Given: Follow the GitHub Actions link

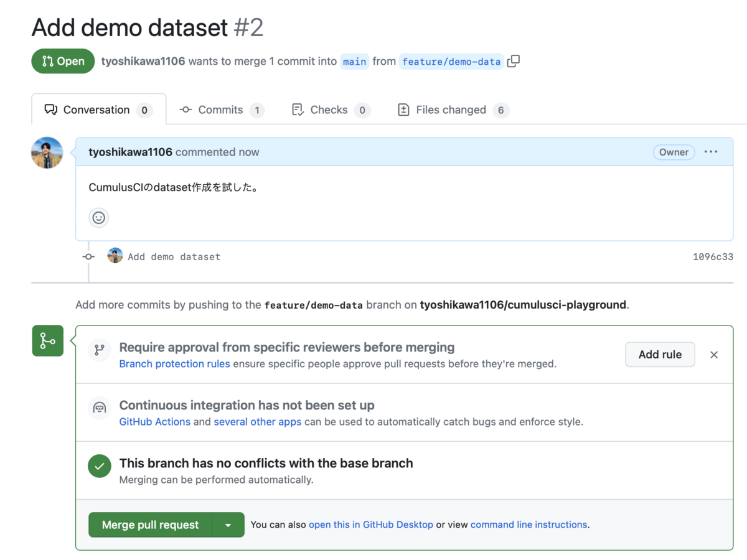Looking at the screenshot, I should tap(155, 422).
